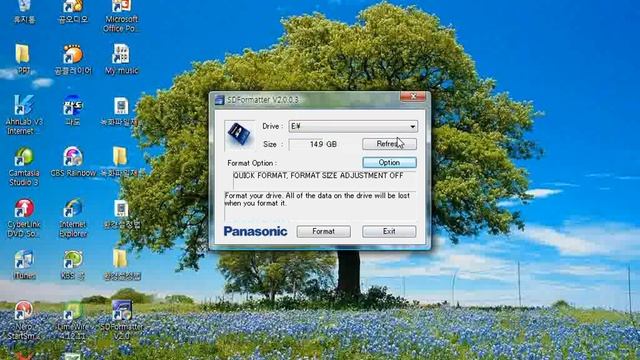Close the SDFormatter window

pyautogui.click(x=413, y=96)
